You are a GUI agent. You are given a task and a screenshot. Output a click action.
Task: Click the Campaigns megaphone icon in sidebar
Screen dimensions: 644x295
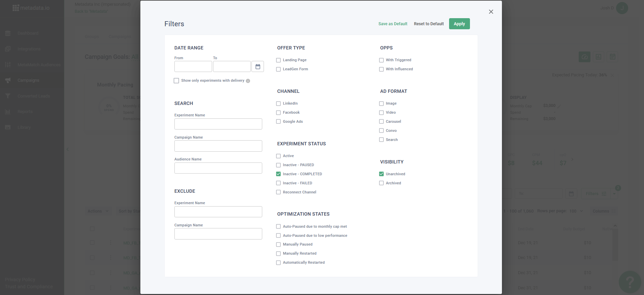point(8,80)
